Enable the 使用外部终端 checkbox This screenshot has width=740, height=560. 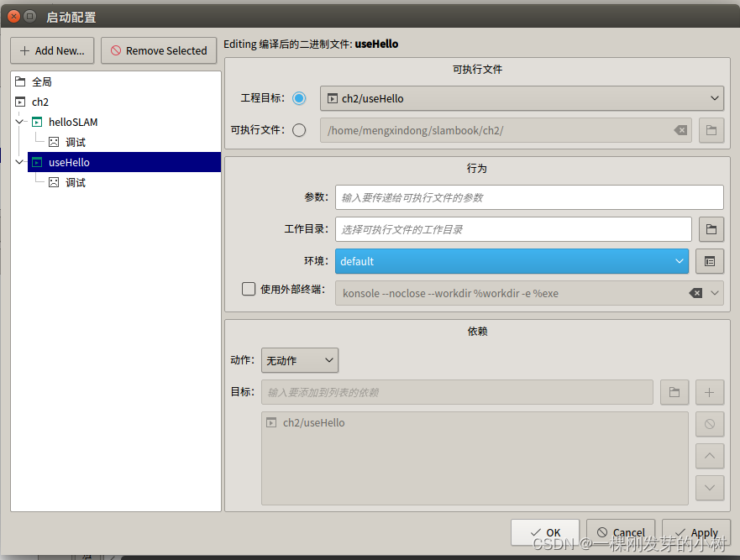point(249,288)
